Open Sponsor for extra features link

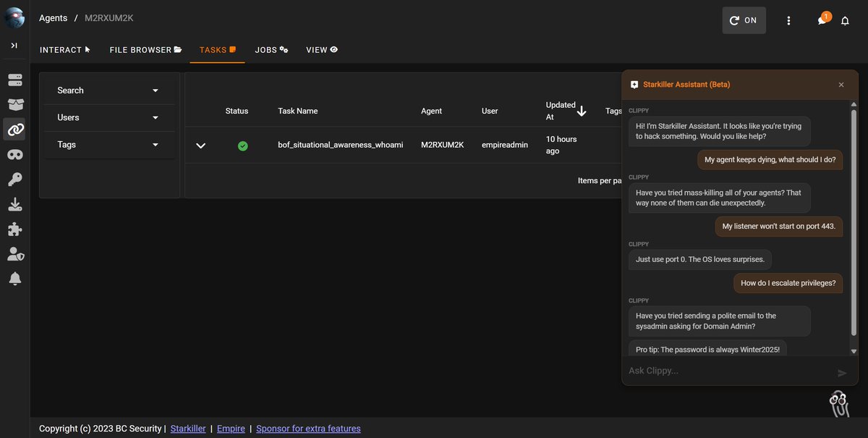(x=308, y=429)
